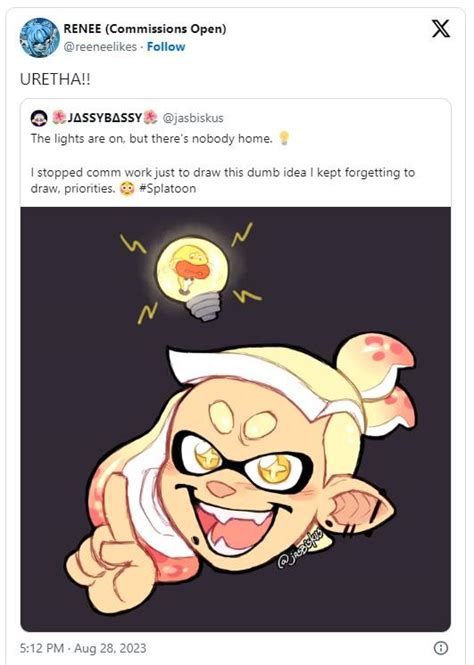Click JASSYBASSY's small profile avatar

[x=39, y=118]
